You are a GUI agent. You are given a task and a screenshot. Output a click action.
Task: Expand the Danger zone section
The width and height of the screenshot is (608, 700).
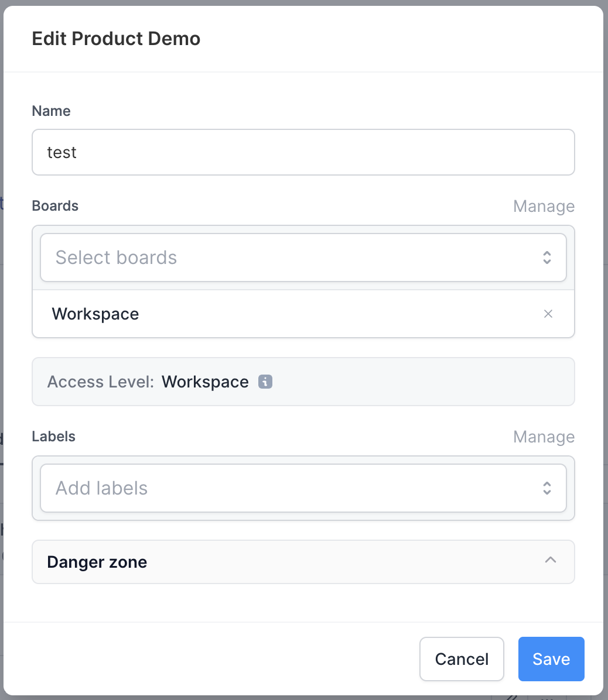[x=303, y=562]
